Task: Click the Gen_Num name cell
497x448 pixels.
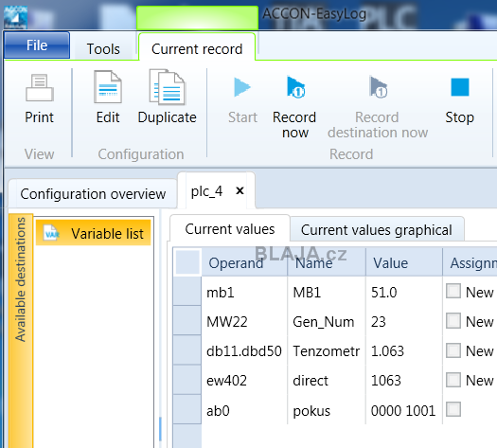Action: coord(327,321)
